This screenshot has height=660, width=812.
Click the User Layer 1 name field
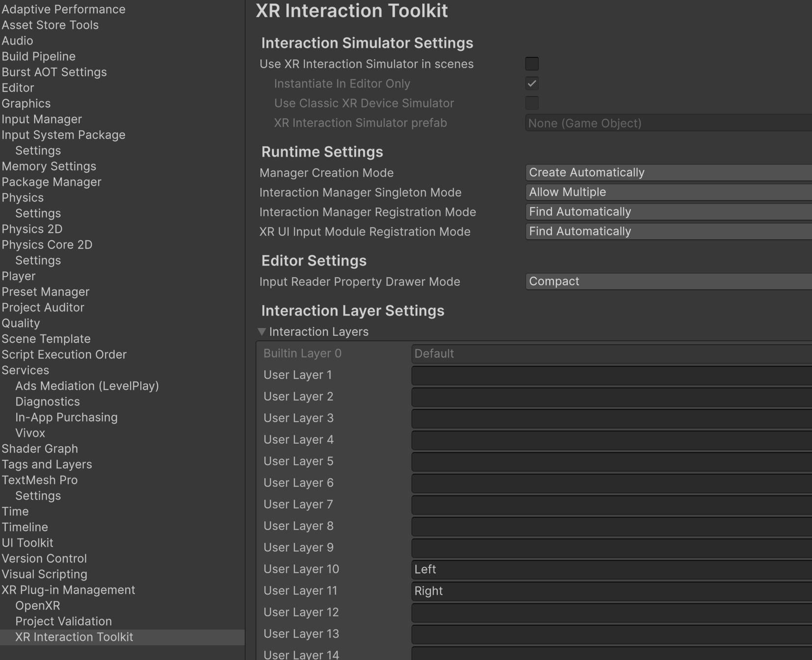pyautogui.click(x=611, y=375)
